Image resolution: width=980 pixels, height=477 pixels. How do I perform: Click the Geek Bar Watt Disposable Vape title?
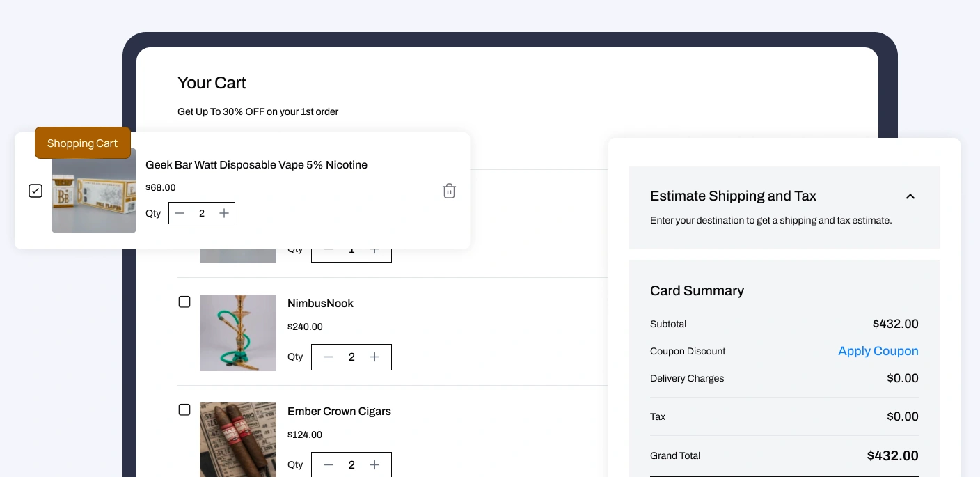click(x=256, y=165)
